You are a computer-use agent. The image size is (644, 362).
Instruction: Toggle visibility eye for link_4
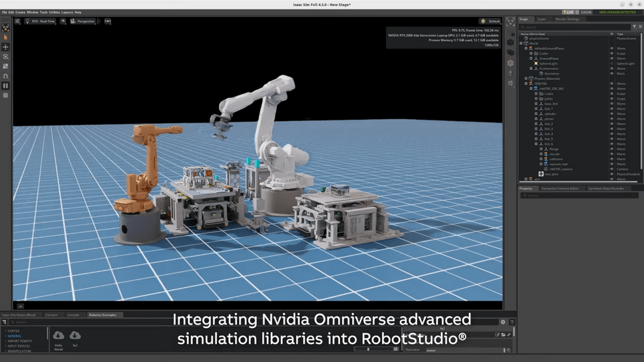(611, 134)
